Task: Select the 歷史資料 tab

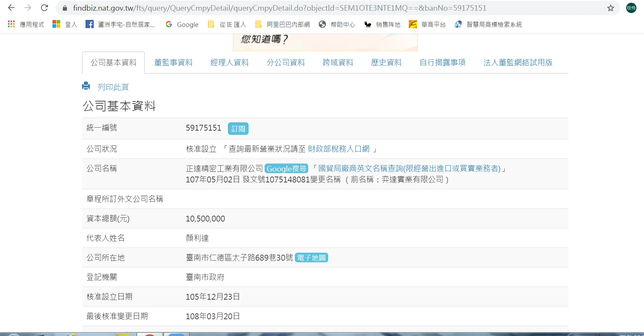Action: 386,62
